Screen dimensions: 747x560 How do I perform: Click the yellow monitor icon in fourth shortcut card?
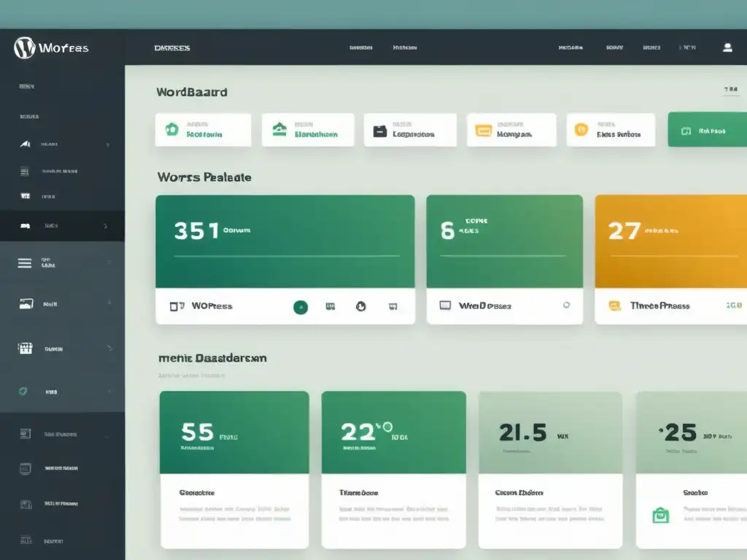(482, 131)
